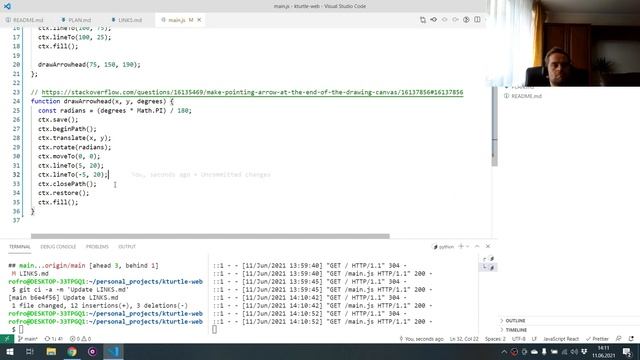Open the volume control in system tray
The height and width of the screenshot is (360, 640).
click(574, 352)
